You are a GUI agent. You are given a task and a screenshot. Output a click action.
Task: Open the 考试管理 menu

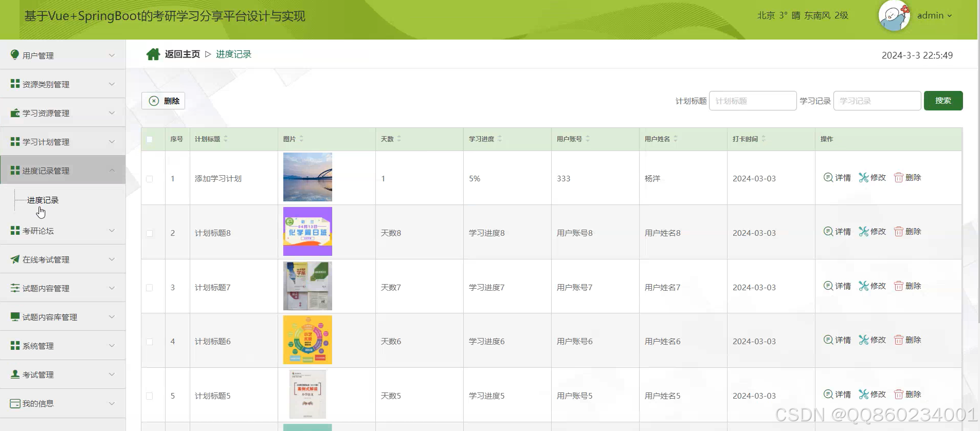(63, 374)
